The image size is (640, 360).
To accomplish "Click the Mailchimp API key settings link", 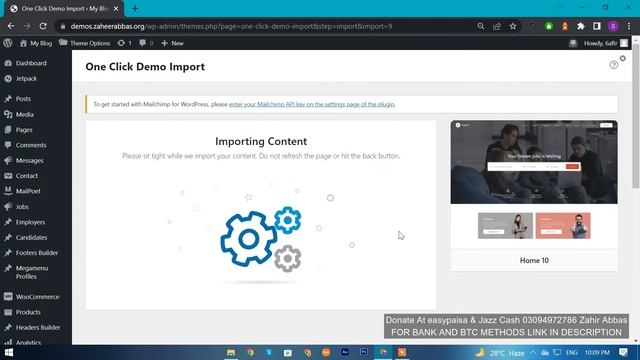I will click(x=311, y=104).
